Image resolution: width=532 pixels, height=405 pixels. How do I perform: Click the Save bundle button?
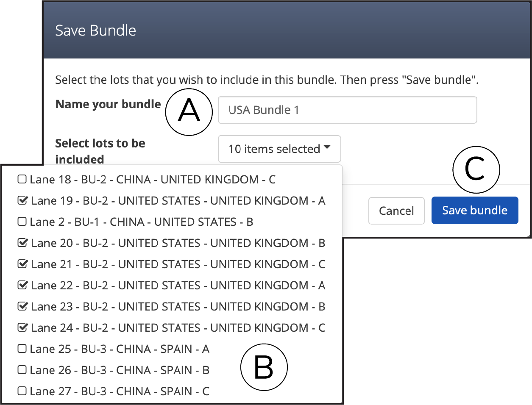(x=475, y=210)
